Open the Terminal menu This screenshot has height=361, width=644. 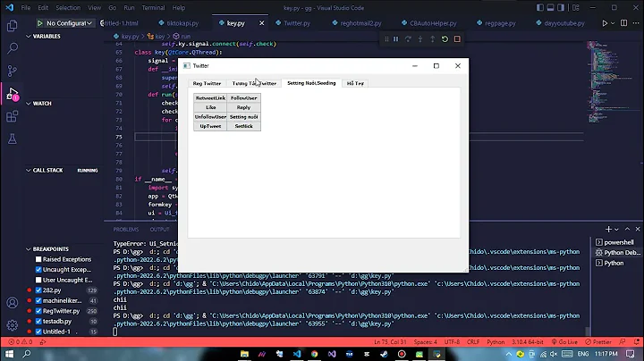coord(153,8)
